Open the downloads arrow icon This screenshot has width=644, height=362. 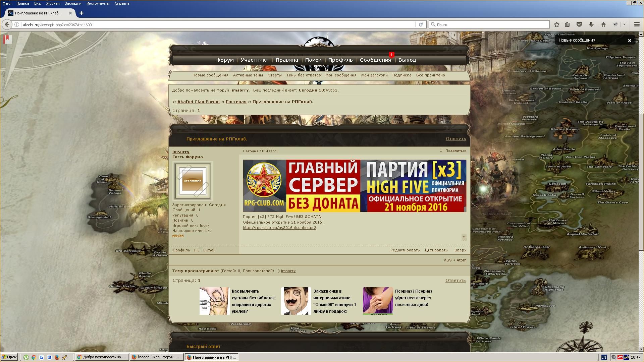pyautogui.click(x=591, y=24)
